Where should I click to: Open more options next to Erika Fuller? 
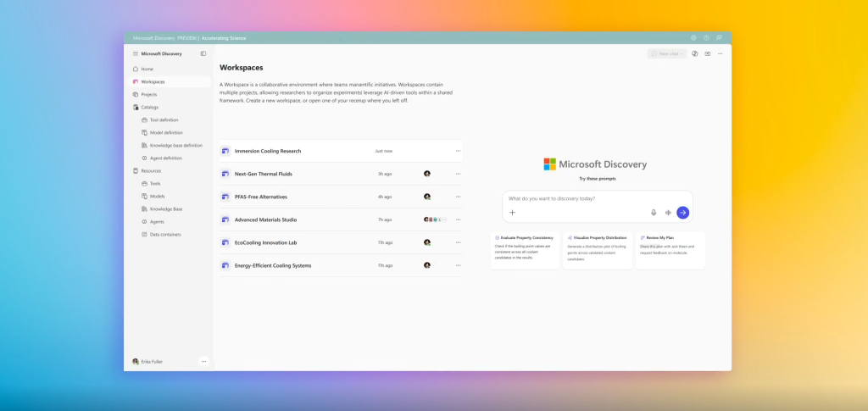click(203, 361)
